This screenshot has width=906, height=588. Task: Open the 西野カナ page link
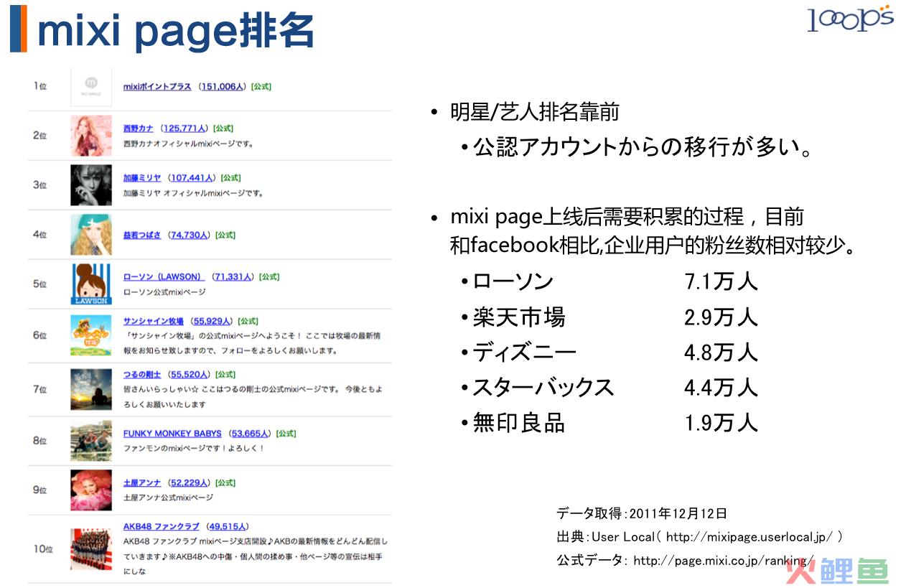139,129
